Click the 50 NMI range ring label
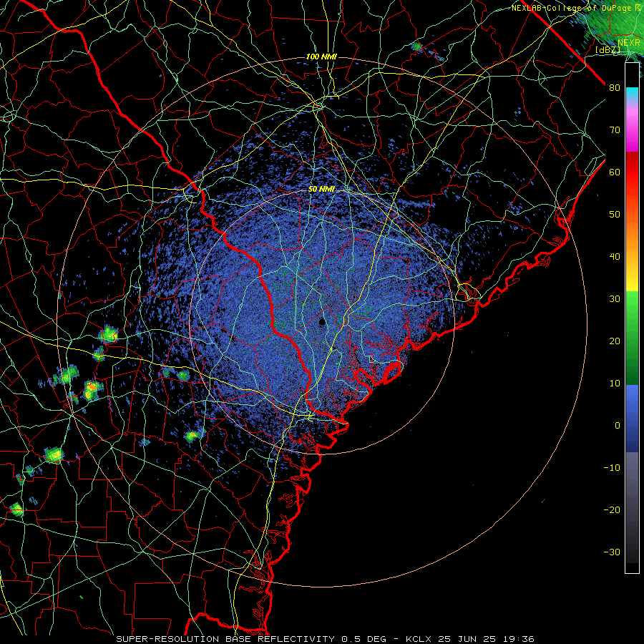 point(321,190)
